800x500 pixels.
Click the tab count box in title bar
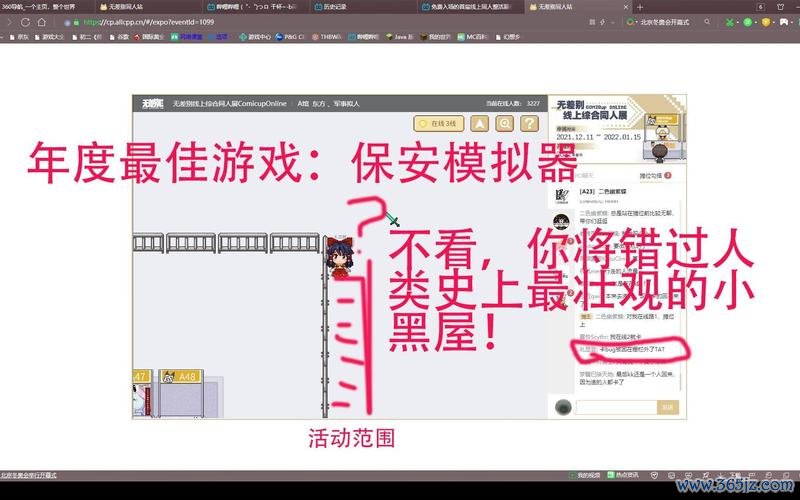(760, 7)
